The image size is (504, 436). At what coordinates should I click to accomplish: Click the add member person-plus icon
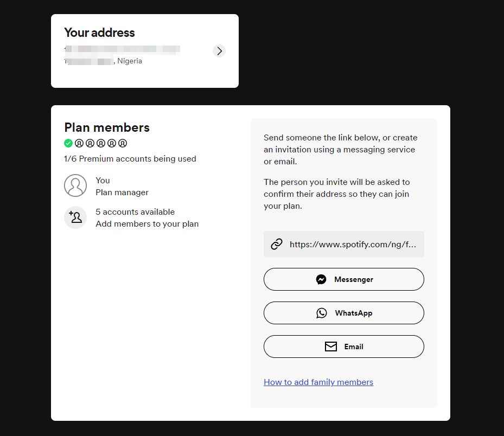[x=75, y=217]
